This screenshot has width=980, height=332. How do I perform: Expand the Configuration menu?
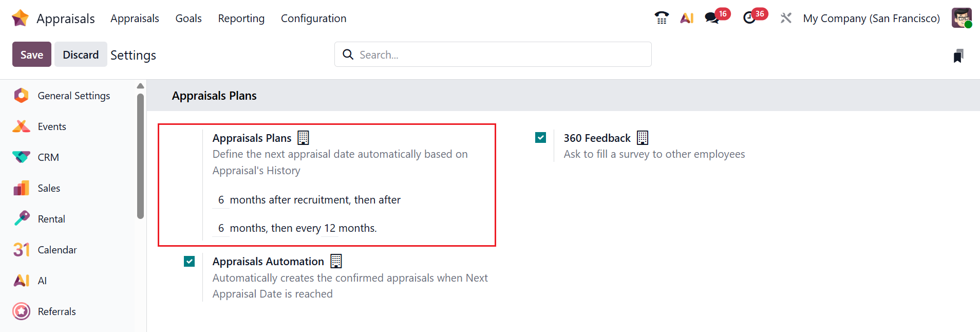pyautogui.click(x=313, y=19)
